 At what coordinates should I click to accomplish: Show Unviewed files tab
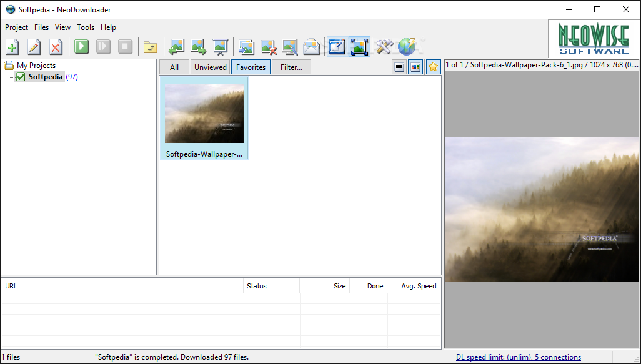coord(210,67)
